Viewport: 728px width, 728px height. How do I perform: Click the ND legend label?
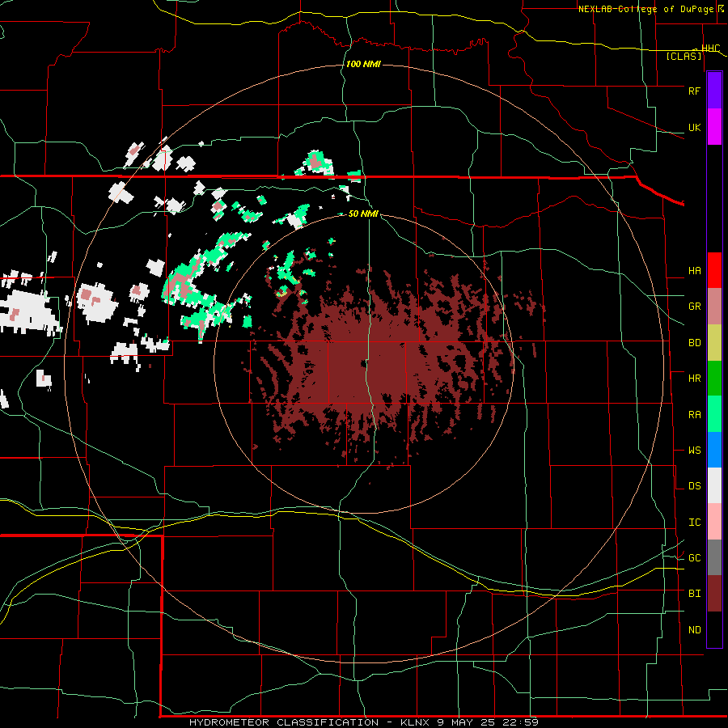click(694, 630)
